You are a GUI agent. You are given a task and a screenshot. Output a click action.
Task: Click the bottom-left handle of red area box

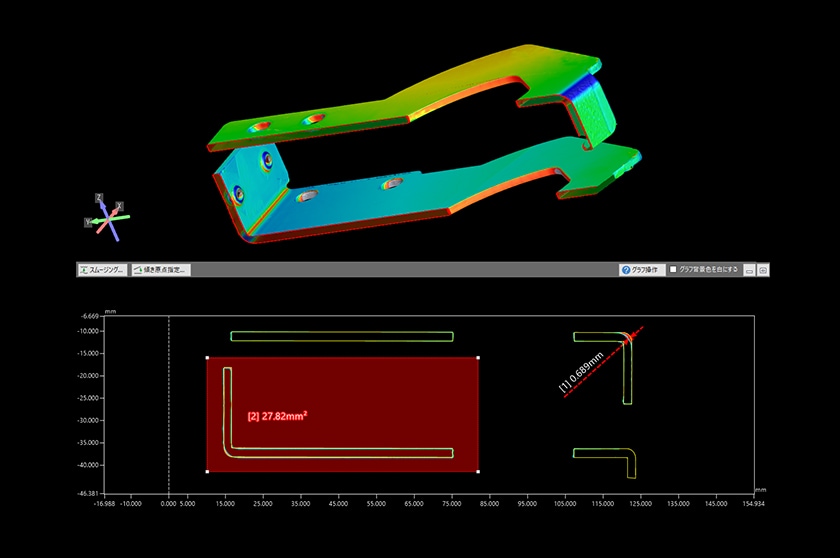[x=207, y=471]
